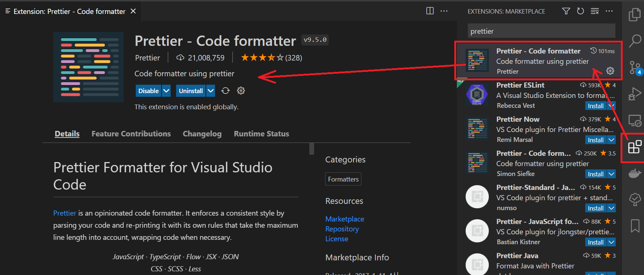Open manage gear on Prettier list item
Image resolution: width=644 pixels, height=275 pixels.
tap(610, 71)
